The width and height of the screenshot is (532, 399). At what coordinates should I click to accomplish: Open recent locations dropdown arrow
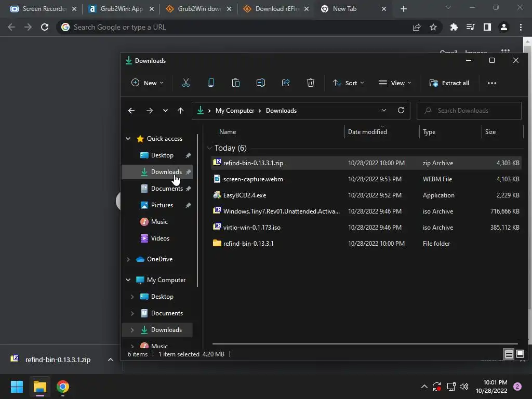pyautogui.click(x=165, y=111)
